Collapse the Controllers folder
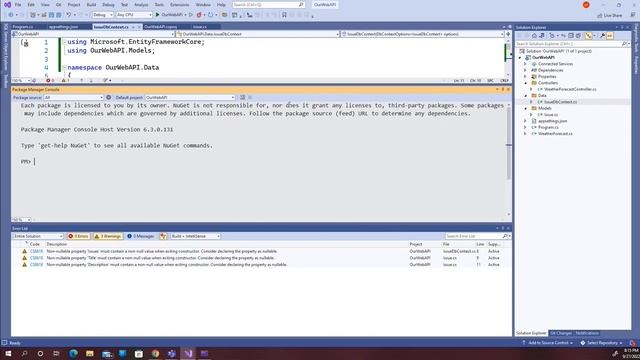640x360 pixels. (x=526, y=83)
